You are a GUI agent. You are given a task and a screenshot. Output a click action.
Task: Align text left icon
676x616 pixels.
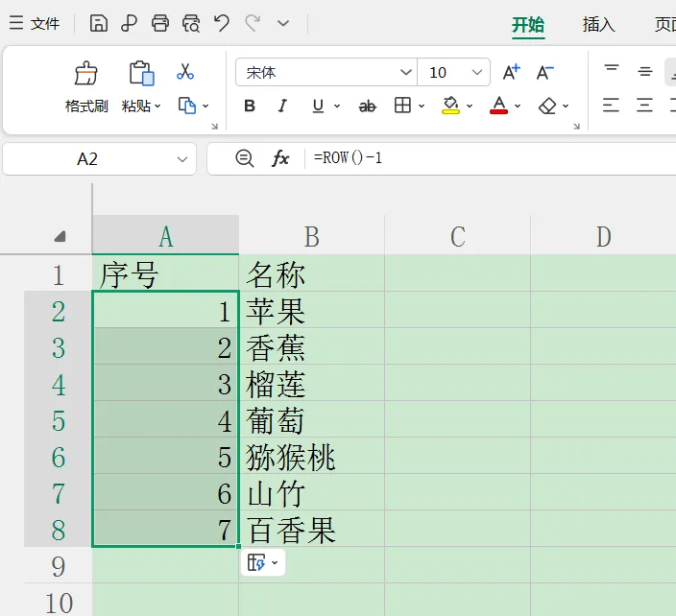(x=612, y=106)
